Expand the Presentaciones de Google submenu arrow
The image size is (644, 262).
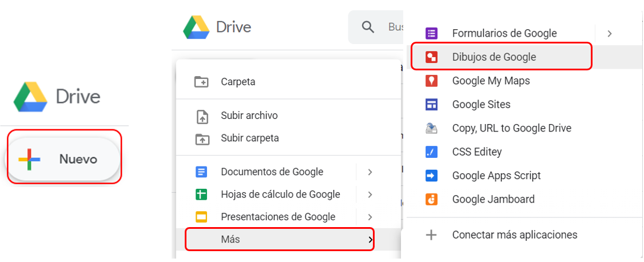pyautogui.click(x=370, y=217)
